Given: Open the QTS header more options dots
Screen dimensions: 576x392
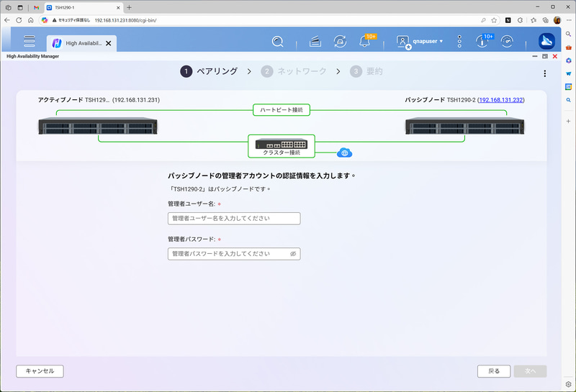Looking at the screenshot, I should (x=459, y=42).
